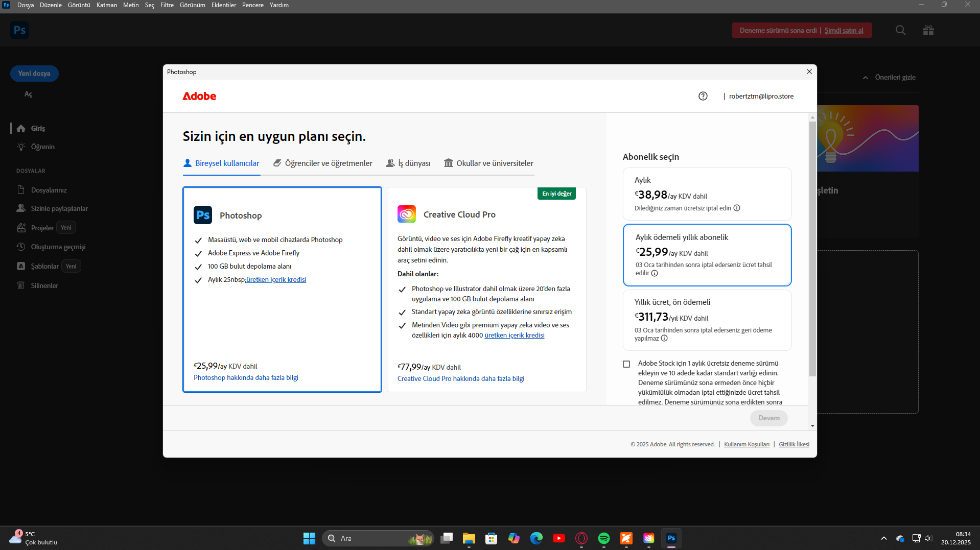Open YouTube app on taskbar

point(558,538)
